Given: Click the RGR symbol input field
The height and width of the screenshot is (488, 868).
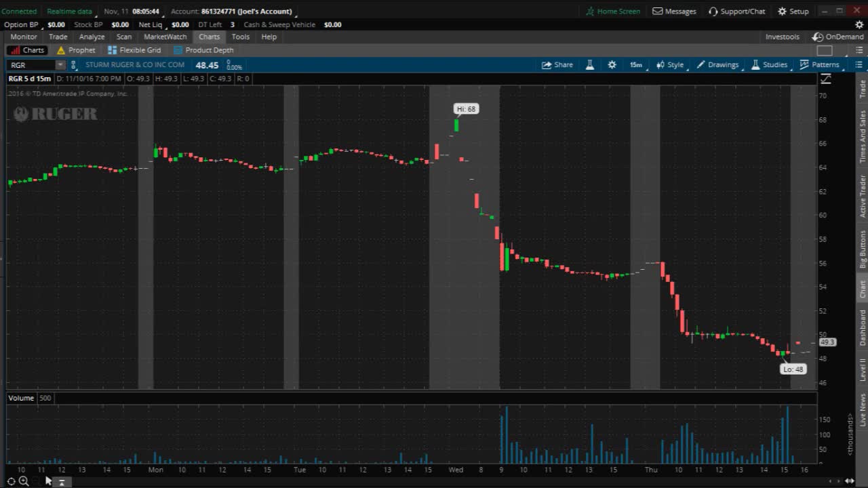Looking at the screenshot, I should click(x=31, y=65).
